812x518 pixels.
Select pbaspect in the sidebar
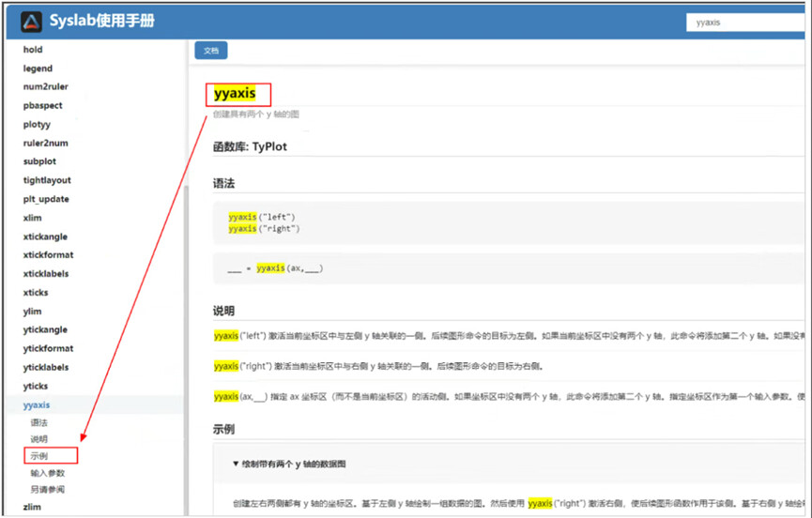pos(42,105)
